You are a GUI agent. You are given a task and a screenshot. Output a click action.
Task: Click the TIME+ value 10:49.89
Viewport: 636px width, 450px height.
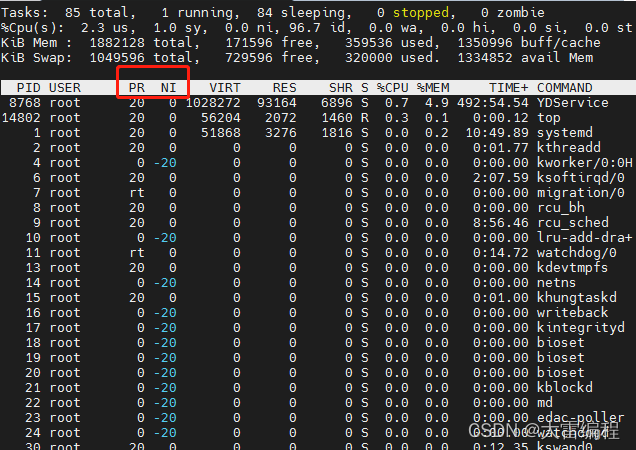point(497,133)
